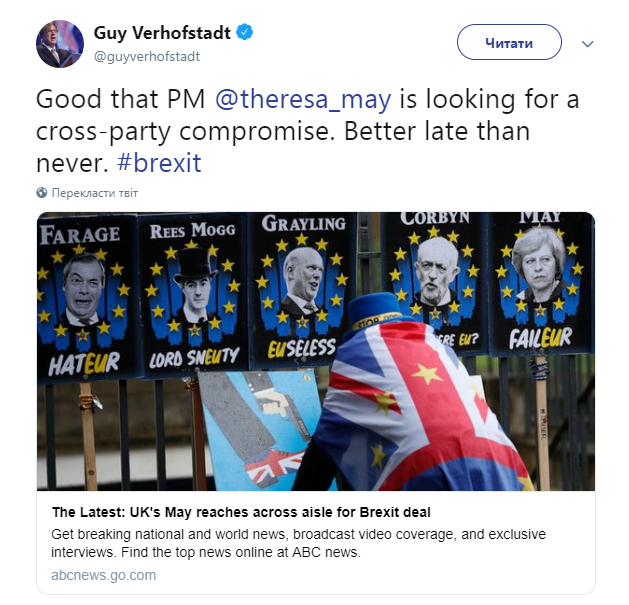Open the @guyverhofstadt handle

click(x=146, y=56)
